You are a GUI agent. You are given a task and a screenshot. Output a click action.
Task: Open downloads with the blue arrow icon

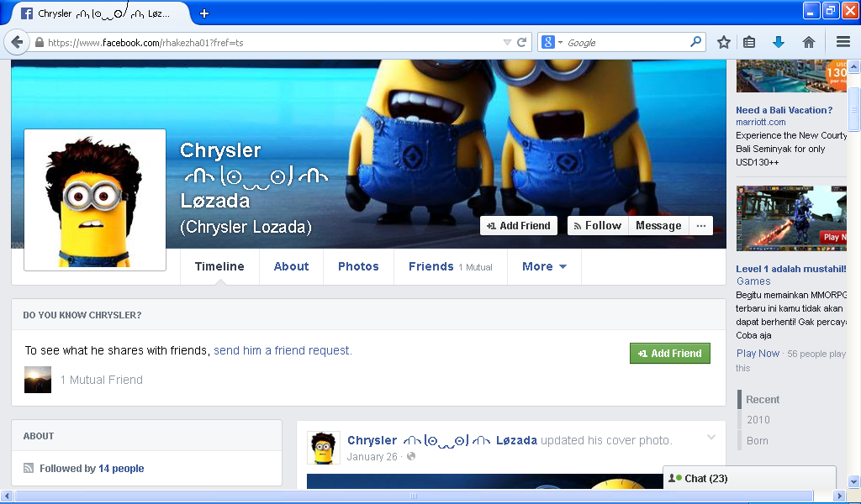point(778,42)
